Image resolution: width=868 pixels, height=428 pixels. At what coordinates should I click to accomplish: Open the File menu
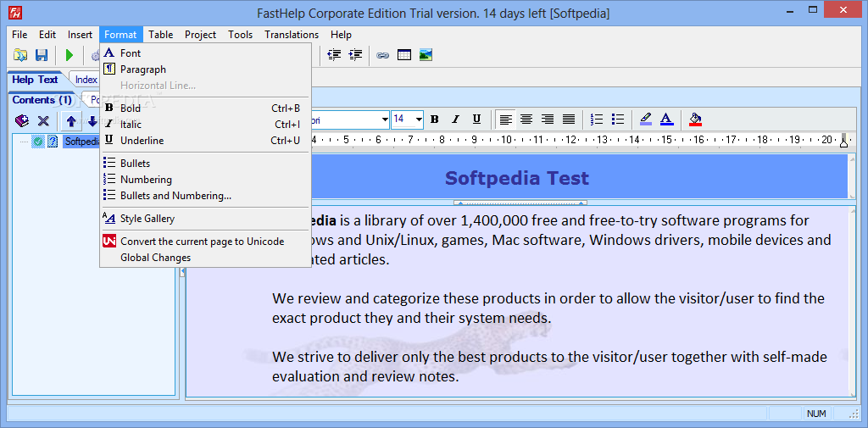(x=19, y=35)
